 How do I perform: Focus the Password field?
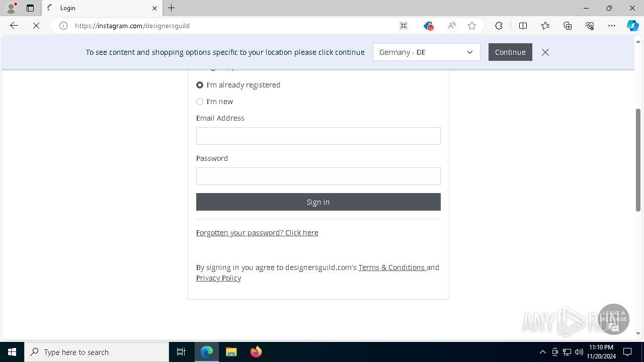(x=318, y=176)
